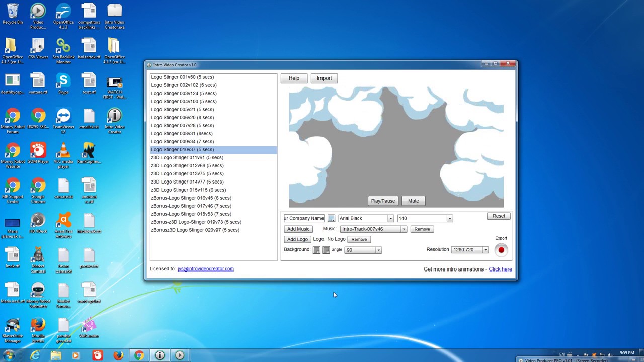Viewport: 644px width, 362px height.
Task: Open Firefox from the taskbar
Action: coord(118,355)
